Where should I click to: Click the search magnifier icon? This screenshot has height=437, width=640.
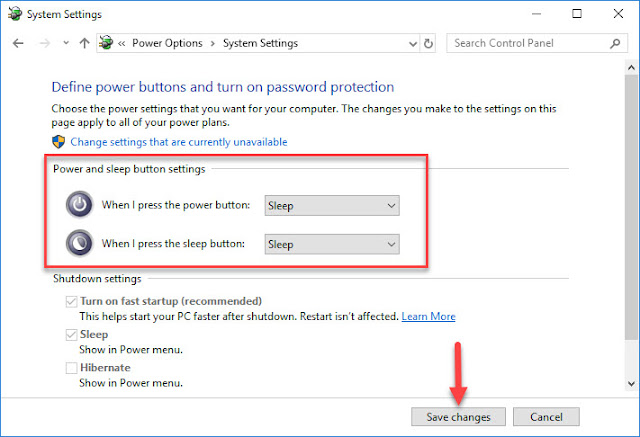click(x=615, y=43)
